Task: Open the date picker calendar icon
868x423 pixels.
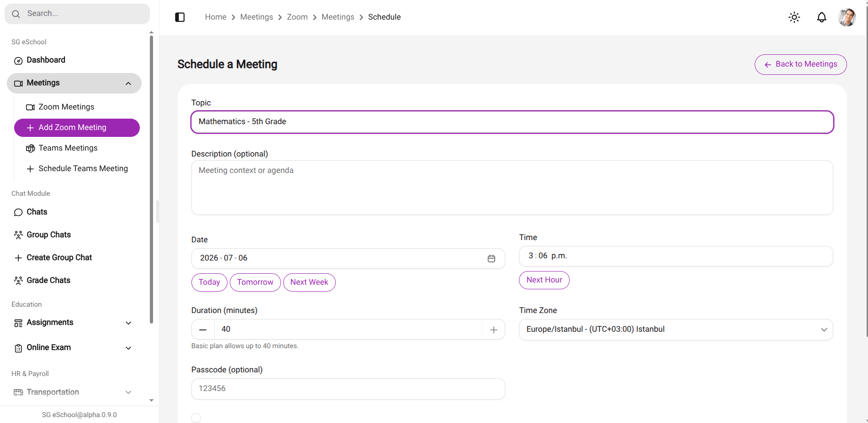Action: (492, 259)
